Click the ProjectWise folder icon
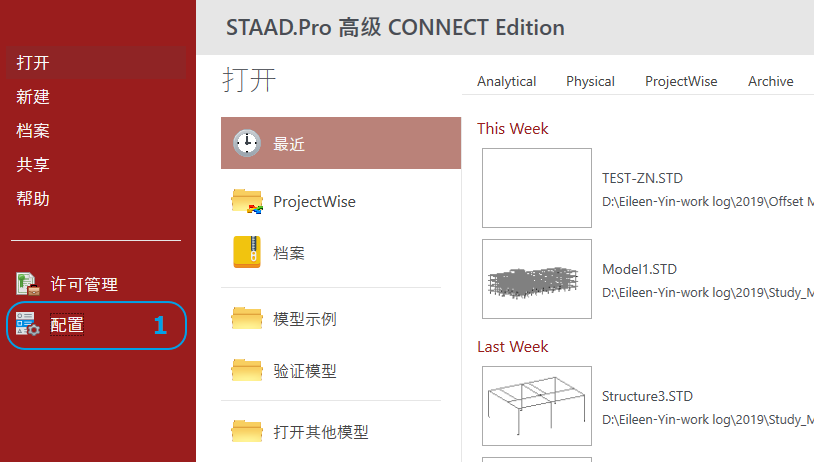This screenshot has width=814, height=462. click(246, 201)
